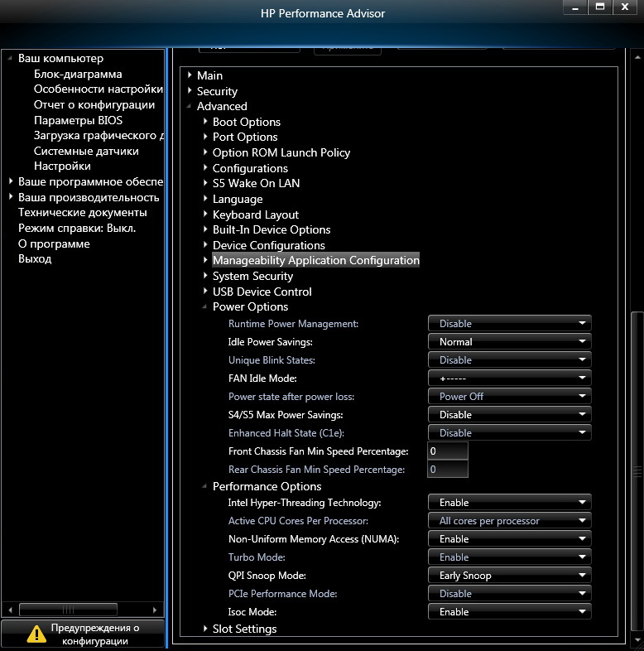Open FAN Idle Mode dropdown
The width and height of the screenshot is (644, 651).
coord(510,379)
